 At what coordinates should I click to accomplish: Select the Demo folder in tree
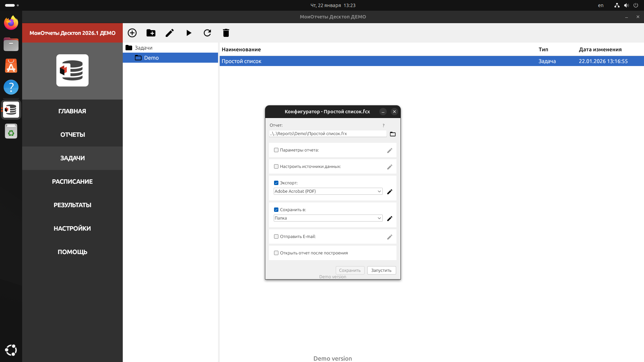151,58
